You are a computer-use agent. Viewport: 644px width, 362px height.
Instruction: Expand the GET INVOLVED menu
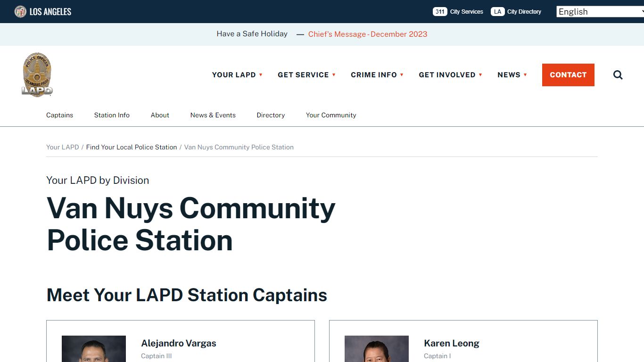(x=450, y=75)
